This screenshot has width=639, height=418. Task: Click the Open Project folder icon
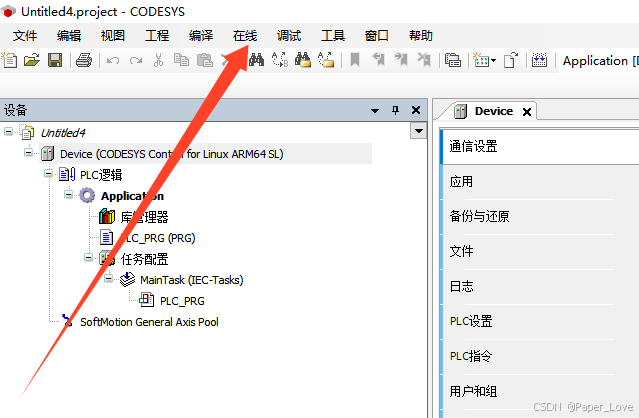click(32, 60)
